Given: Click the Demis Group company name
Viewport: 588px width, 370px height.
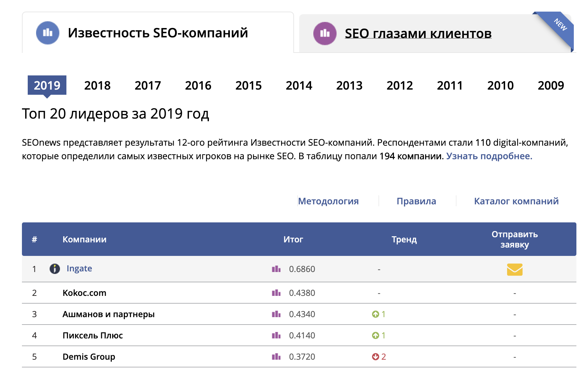Looking at the screenshot, I should 89,356.
